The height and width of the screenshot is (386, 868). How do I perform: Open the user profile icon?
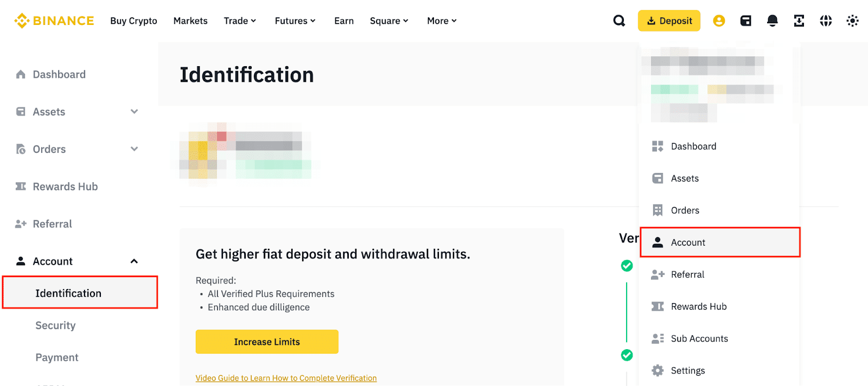pyautogui.click(x=719, y=21)
